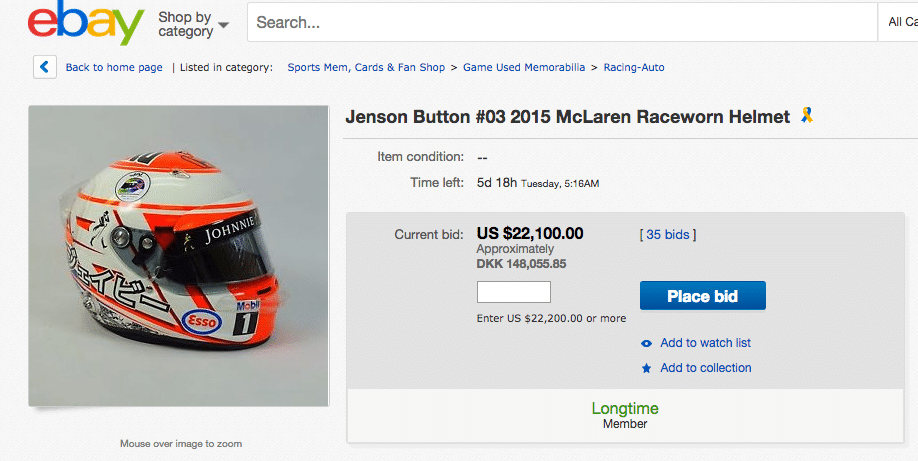918x461 pixels.
Task: View the 35 bids history link
Action: 667,235
